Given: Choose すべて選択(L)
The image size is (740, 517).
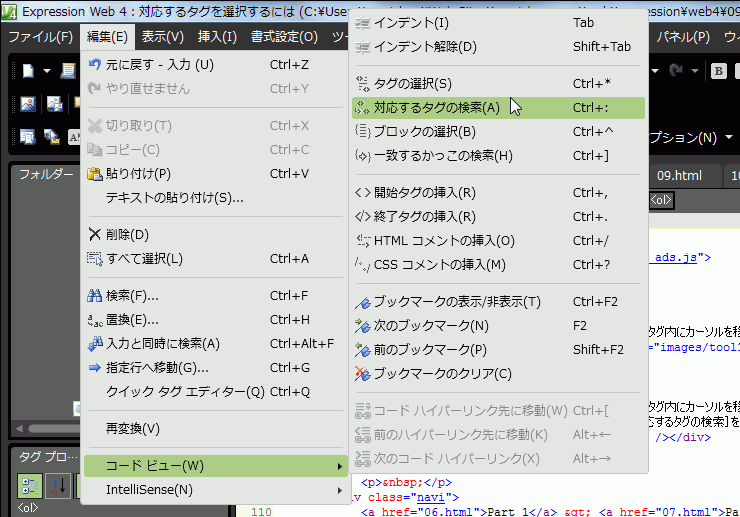Looking at the screenshot, I should (215, 259).
